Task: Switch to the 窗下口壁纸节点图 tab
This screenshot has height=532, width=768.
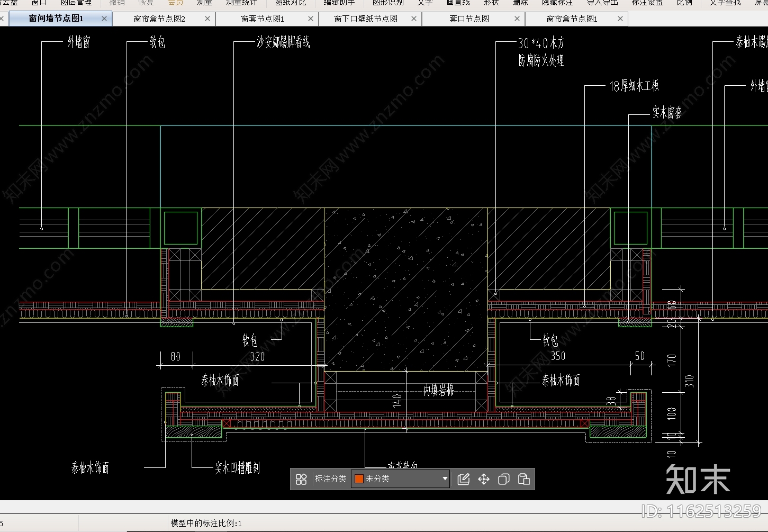Action: (366, 19)
